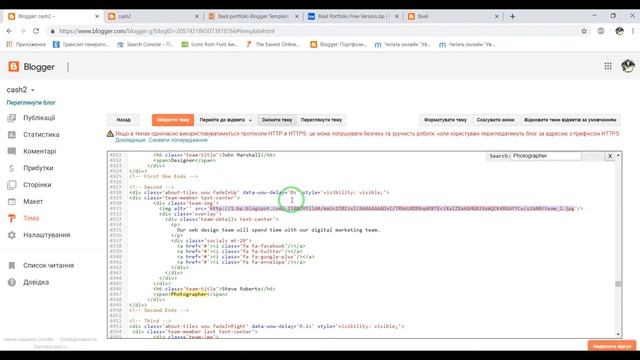Open Chrome three-dot menu

tap(633, 31)
